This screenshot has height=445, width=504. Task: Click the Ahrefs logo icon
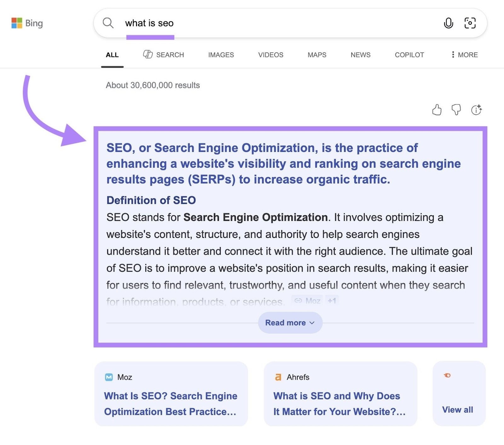pos(278,377)
